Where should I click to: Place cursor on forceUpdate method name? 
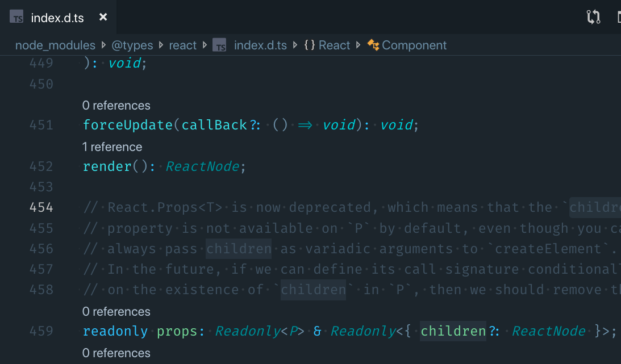[x=128, y=125]
